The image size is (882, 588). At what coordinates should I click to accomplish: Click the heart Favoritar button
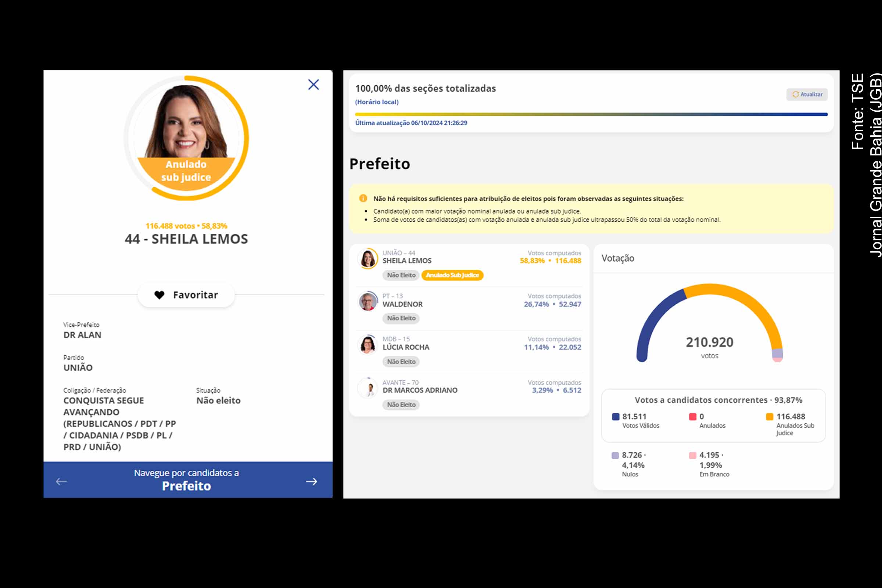tap(186, 295)
